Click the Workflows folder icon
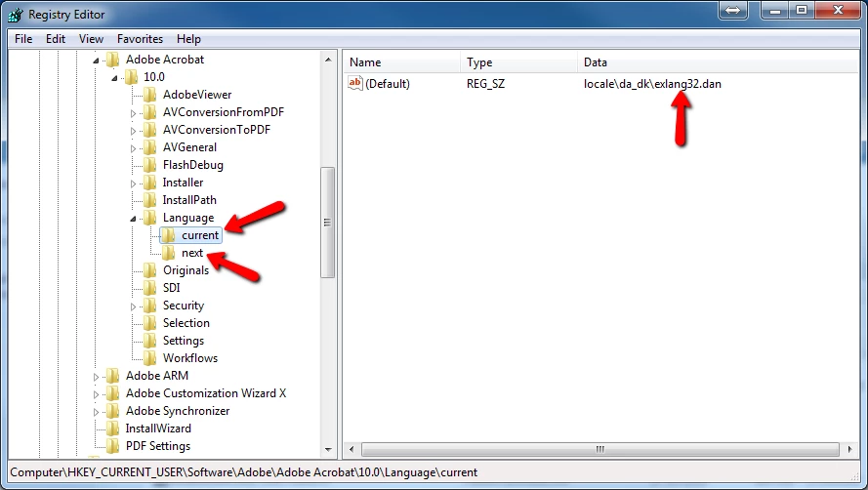This screenshot has width=868, height=490. coord(149,358)
